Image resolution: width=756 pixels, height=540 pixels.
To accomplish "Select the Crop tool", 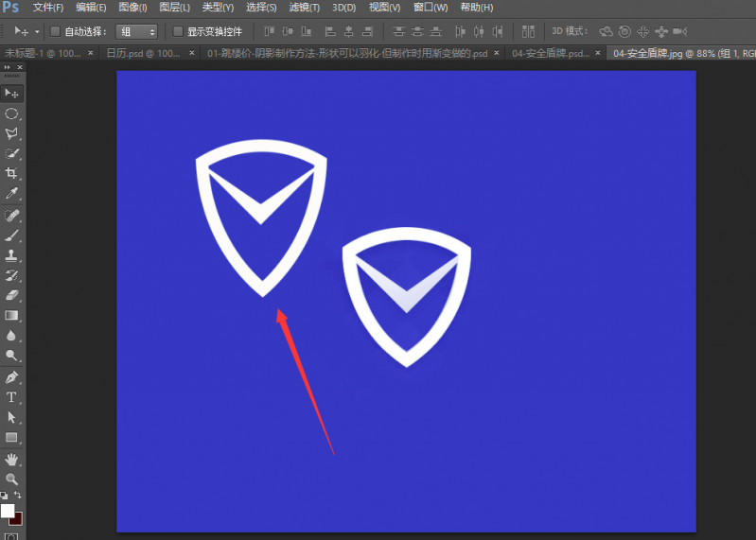I will tap(11, 173).
